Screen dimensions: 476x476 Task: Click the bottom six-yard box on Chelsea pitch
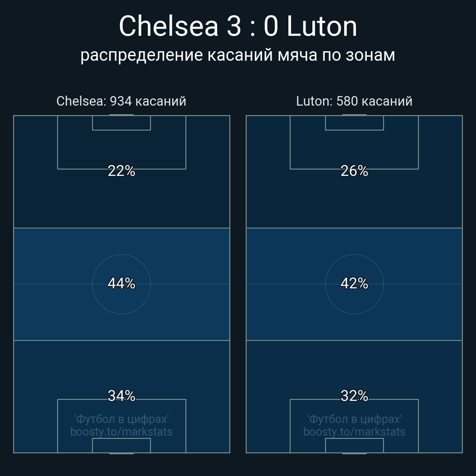[x=121, y=446]
